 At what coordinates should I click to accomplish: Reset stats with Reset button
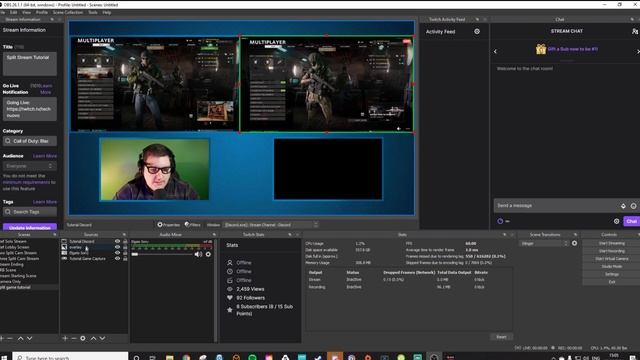501,337
